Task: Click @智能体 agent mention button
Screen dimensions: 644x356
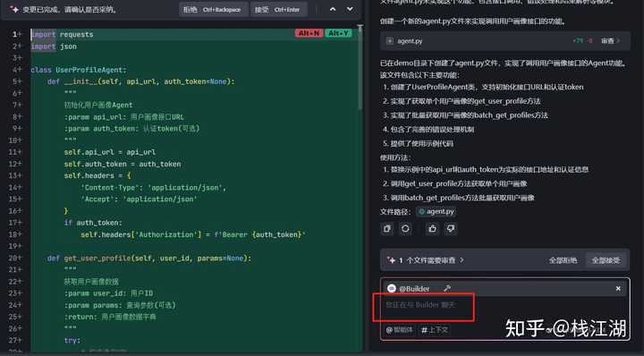Action: (400, 330)
